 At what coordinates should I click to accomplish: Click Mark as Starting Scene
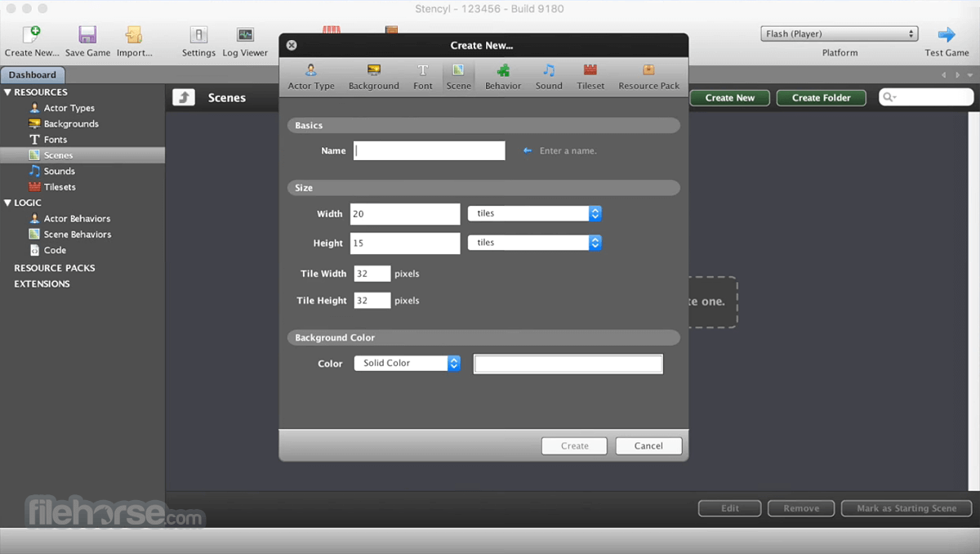[x=906, y=508]
